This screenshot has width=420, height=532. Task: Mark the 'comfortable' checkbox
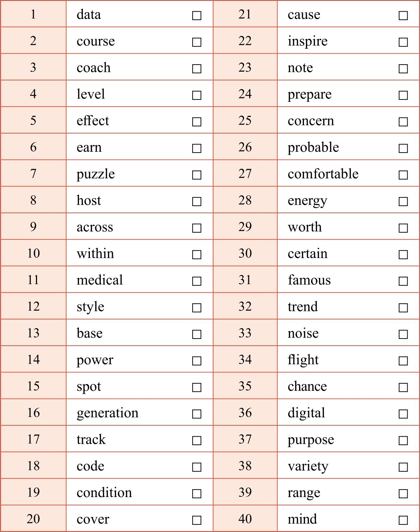[x=403, y=175]
